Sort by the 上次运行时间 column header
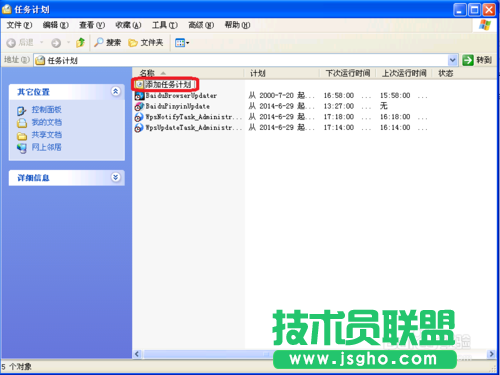Viewport: 500px width, 375px height. pos(404,73)
